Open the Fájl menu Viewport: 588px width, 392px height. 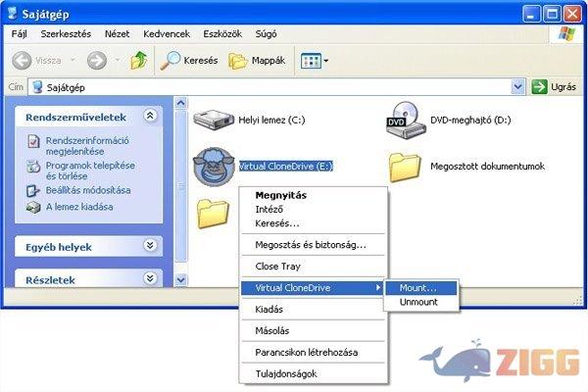point(20,33)
